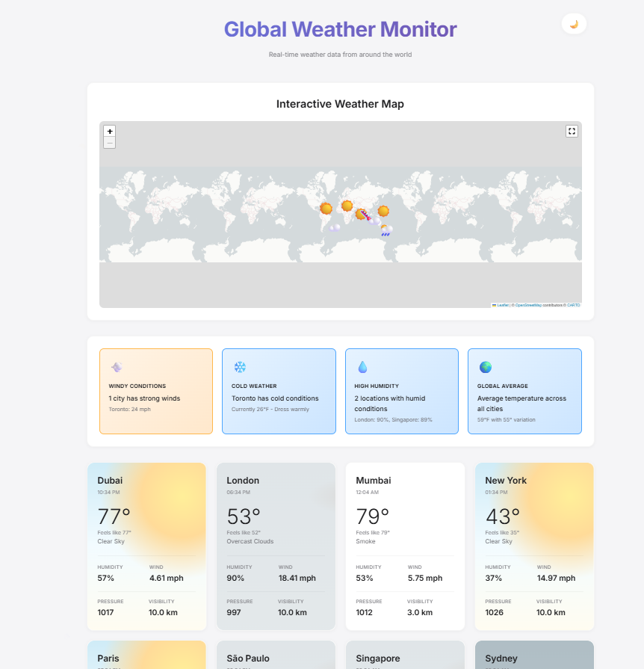The image size is (644, 669).
Task: Click Mumbai's 79° temperature reading
Action: click(x=373, y=517)
